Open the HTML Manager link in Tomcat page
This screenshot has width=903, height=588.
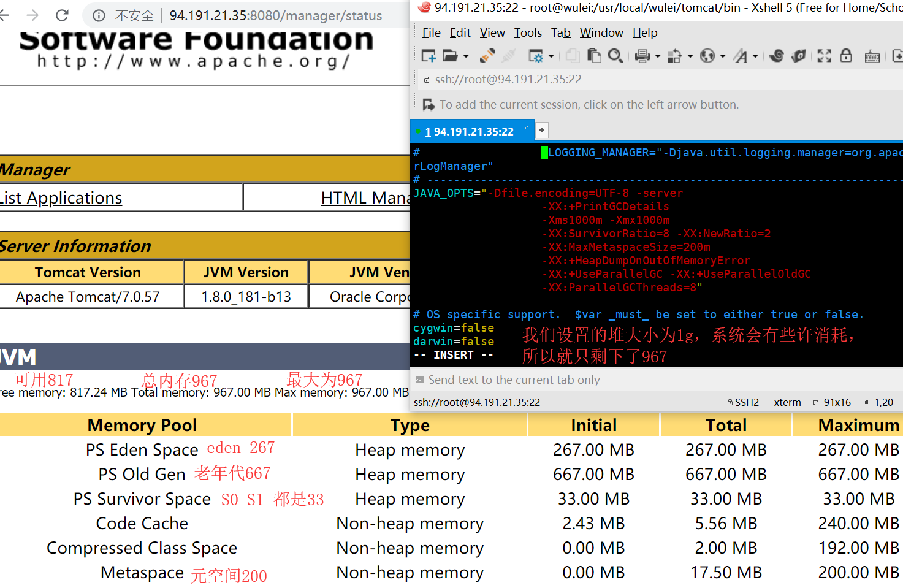pos(366,198)
